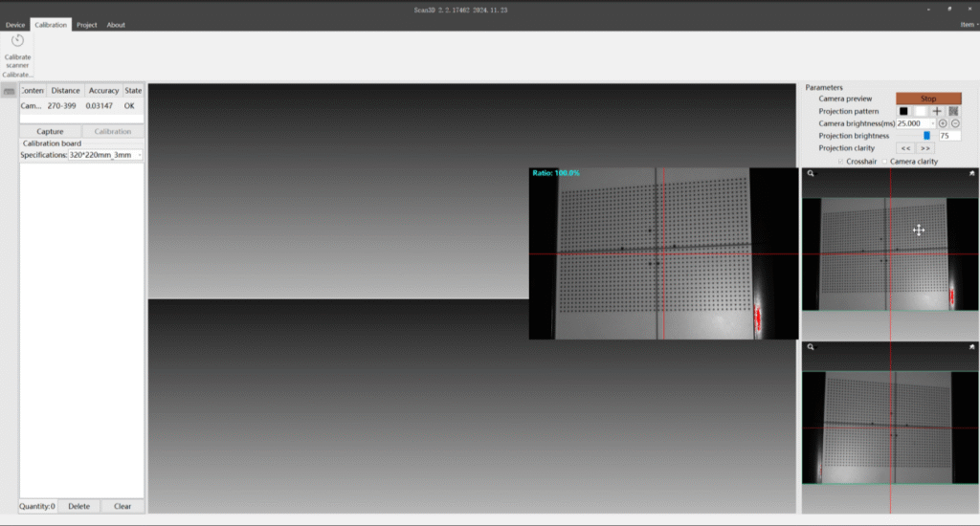Click the Calibrate scanner icon
980x526 pixels.
tap(17, 41)
